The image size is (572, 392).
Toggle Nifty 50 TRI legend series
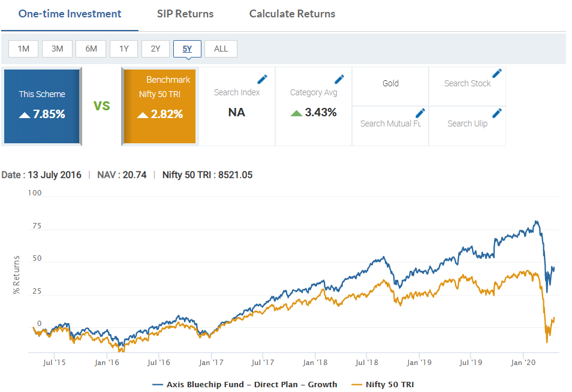[x=383, y=384]
